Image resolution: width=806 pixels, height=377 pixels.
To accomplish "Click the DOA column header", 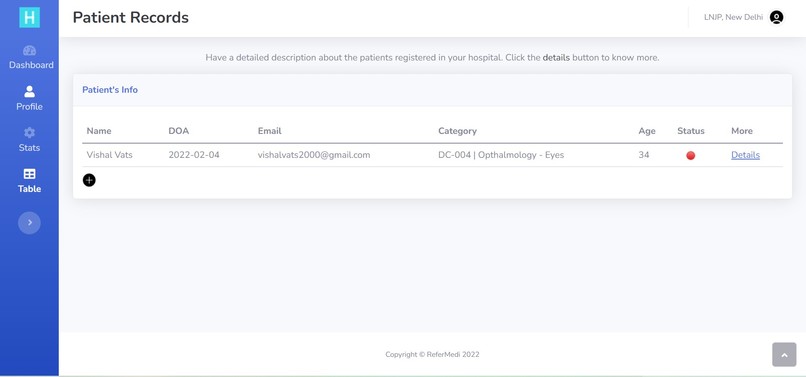I will [179, 131].
